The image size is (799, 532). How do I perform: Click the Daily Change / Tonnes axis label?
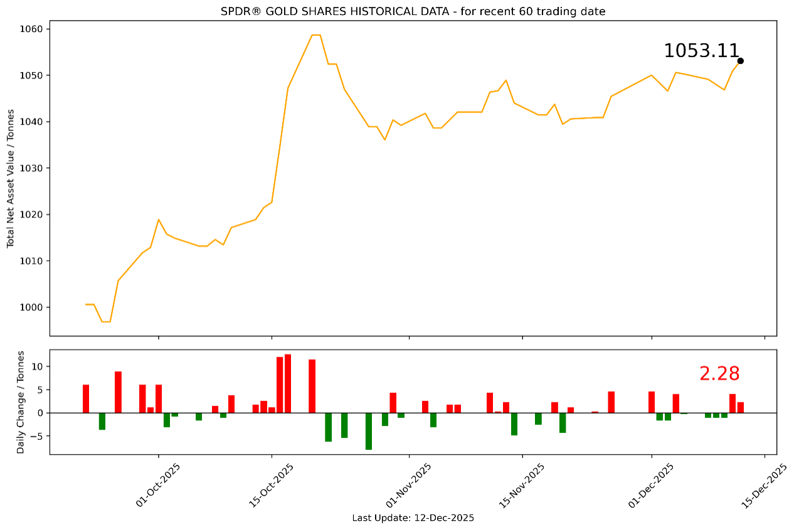click(21, 402)
